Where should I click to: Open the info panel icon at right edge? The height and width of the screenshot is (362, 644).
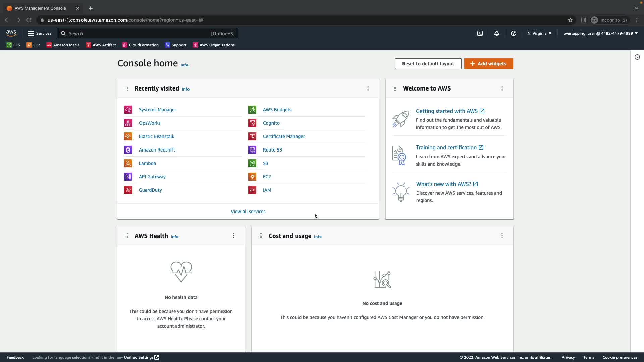click(637, 57)
